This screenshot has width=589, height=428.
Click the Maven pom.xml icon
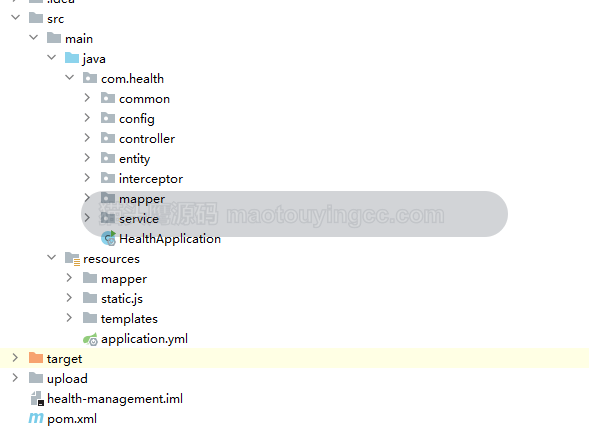36,418
